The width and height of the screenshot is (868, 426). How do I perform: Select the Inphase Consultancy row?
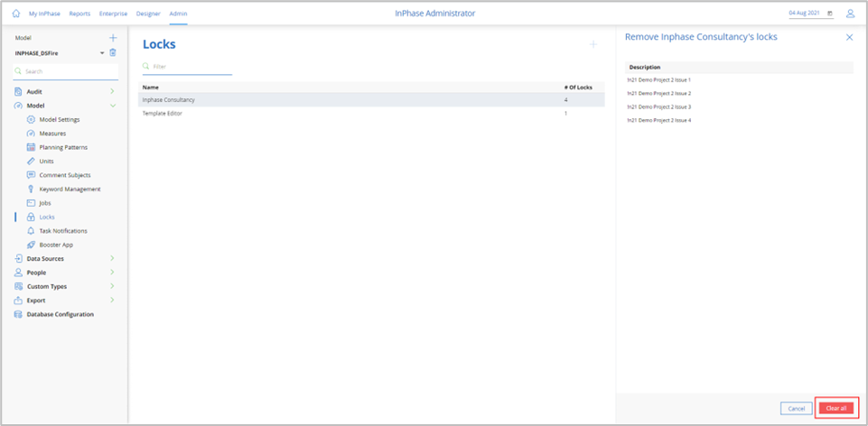tap(371, 99)
